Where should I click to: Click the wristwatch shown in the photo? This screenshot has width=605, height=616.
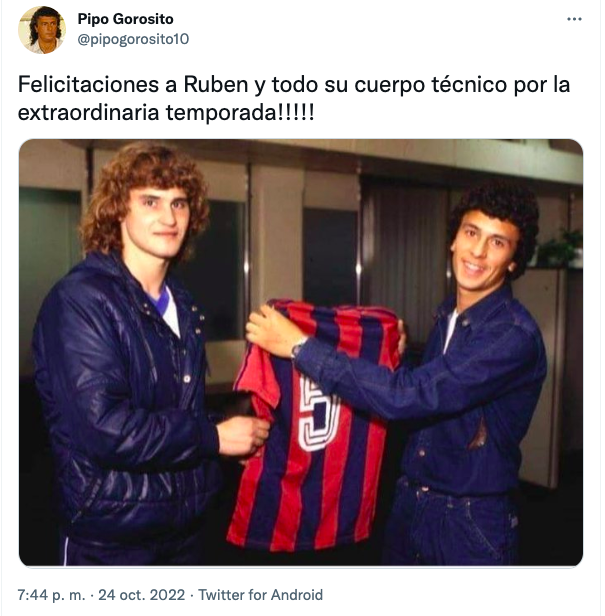(x=297, y=347)
